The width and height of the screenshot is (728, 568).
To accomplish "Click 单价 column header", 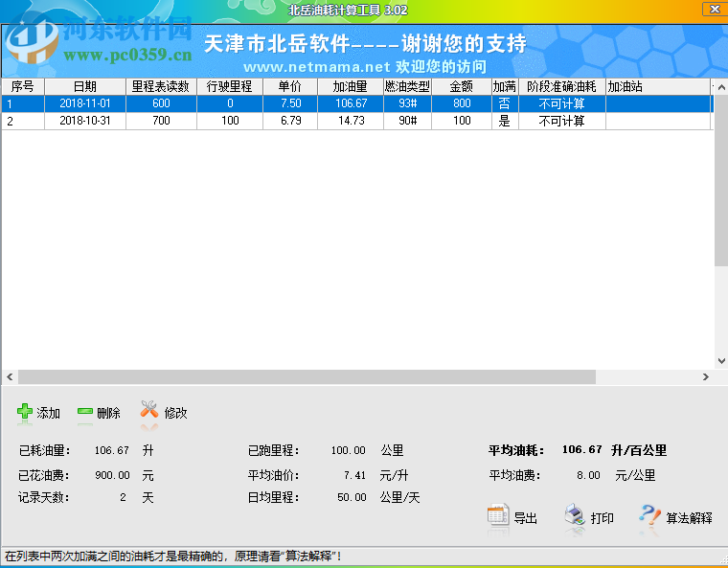I will (x=290, y=86).
